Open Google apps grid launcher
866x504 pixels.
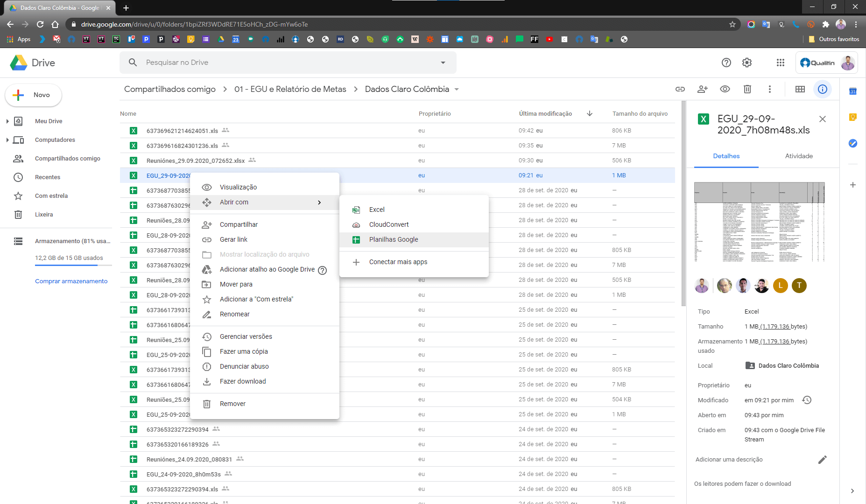click(781, 63)
